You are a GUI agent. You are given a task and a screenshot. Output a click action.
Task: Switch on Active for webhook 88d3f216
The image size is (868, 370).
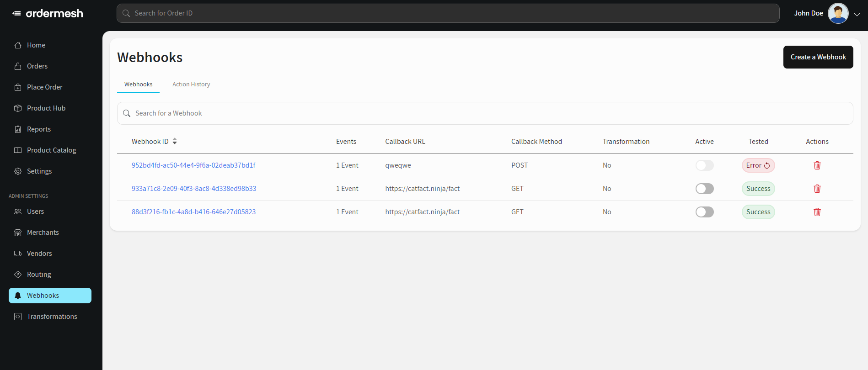pyautogui.click(x=704, y=212)
